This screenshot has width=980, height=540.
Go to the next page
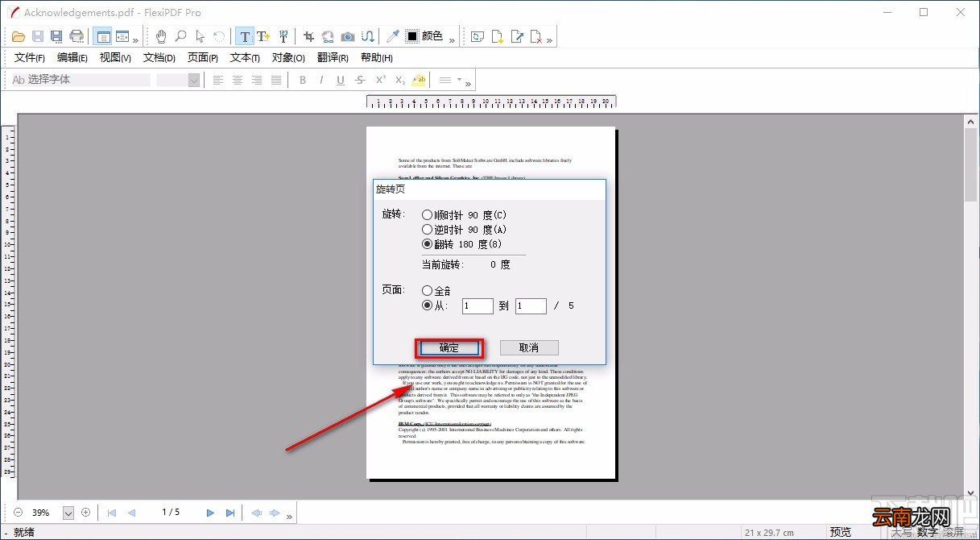pyautogui.click(x=210, y=513)
